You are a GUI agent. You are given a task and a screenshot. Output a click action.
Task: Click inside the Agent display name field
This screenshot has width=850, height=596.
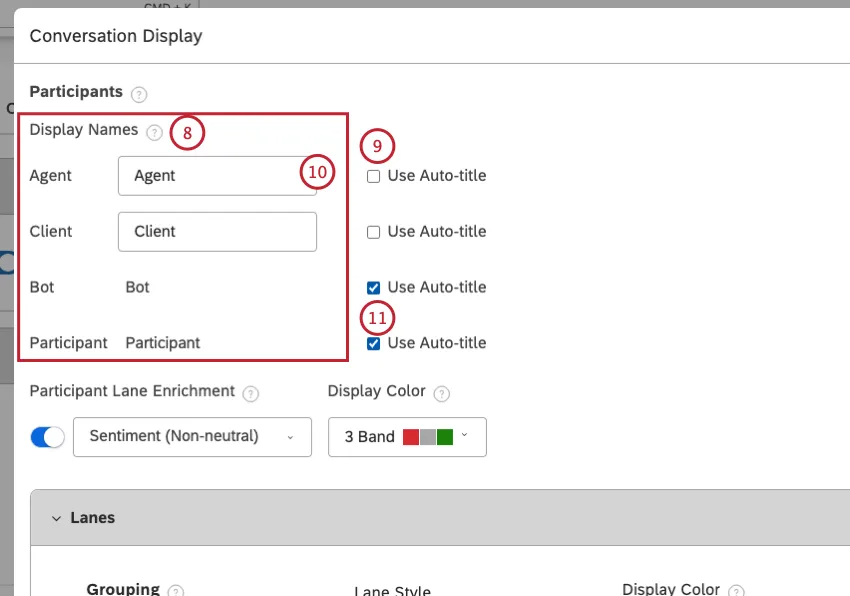[x=217, y=175]
